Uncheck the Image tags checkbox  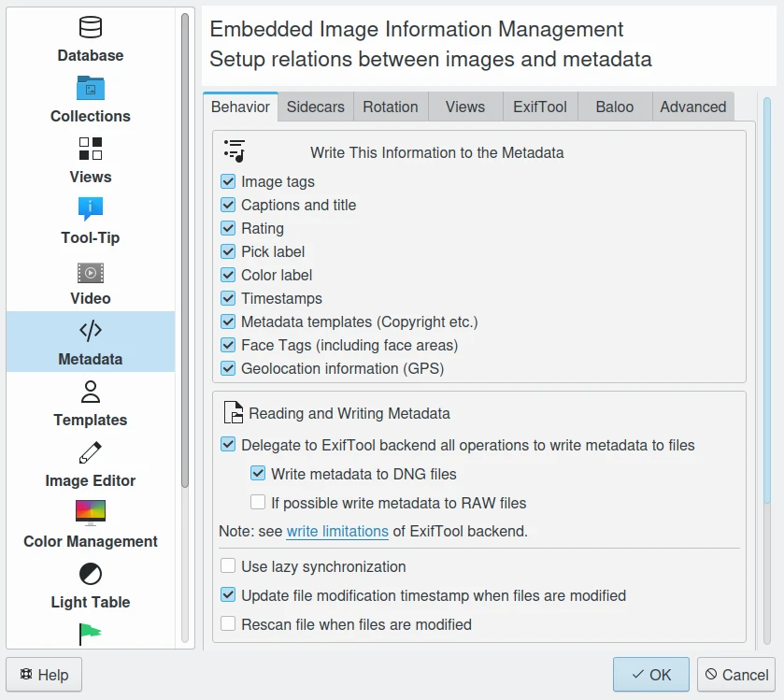[228, 182]
